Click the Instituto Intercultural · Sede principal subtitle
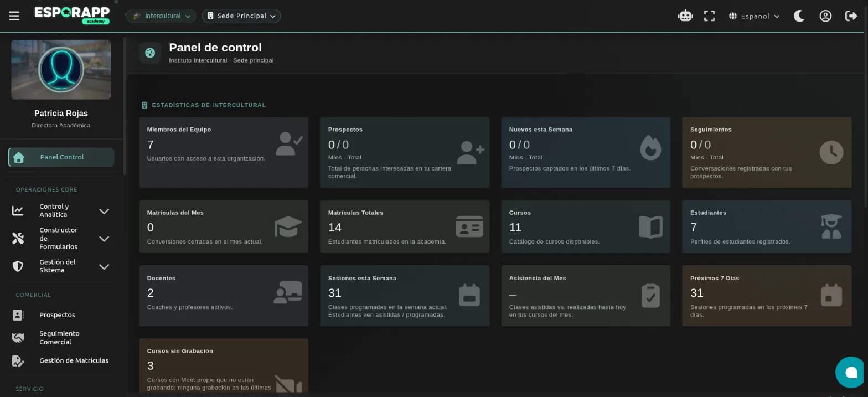The height and width of the screenshot is (397, 868). click(221, 60)
